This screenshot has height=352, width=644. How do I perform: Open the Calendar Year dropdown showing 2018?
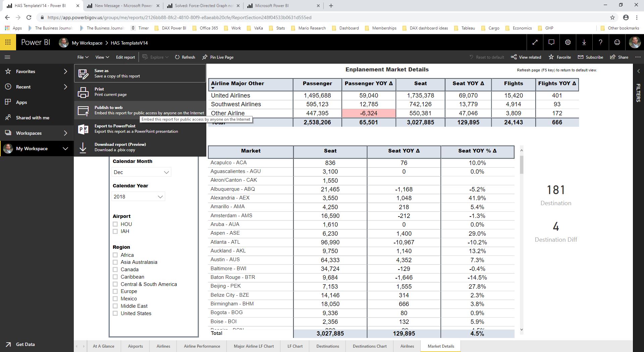point(138,197)
